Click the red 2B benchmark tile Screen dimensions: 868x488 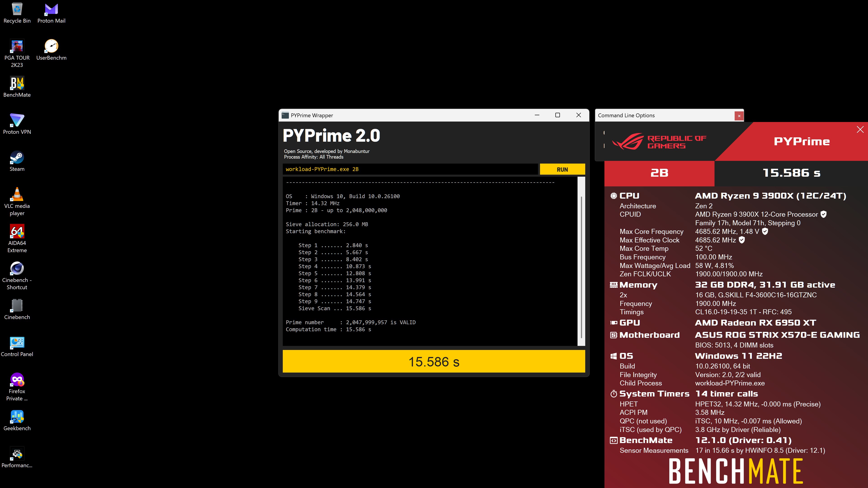[x=659, y=173]
